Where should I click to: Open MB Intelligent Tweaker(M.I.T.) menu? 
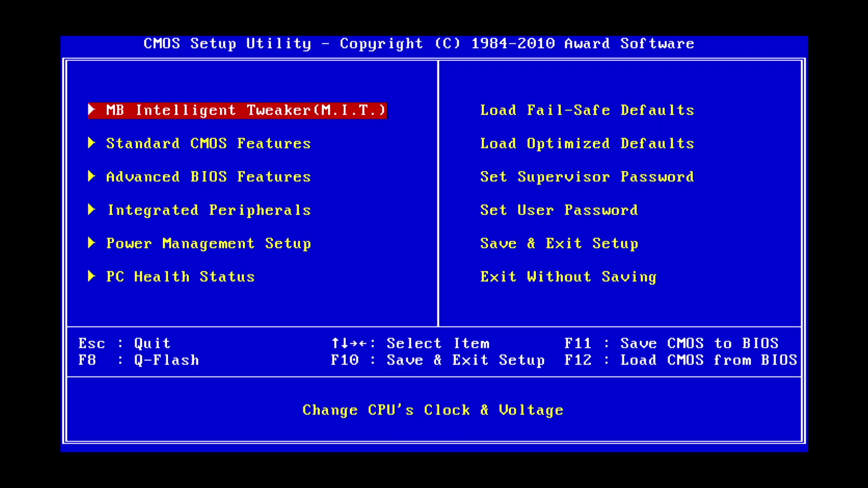[x=237, y=110]
